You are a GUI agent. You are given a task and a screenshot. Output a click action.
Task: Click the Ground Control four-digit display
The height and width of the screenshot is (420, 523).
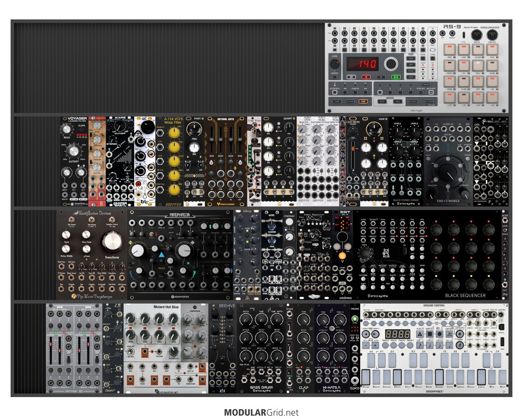tap(398, 334)
